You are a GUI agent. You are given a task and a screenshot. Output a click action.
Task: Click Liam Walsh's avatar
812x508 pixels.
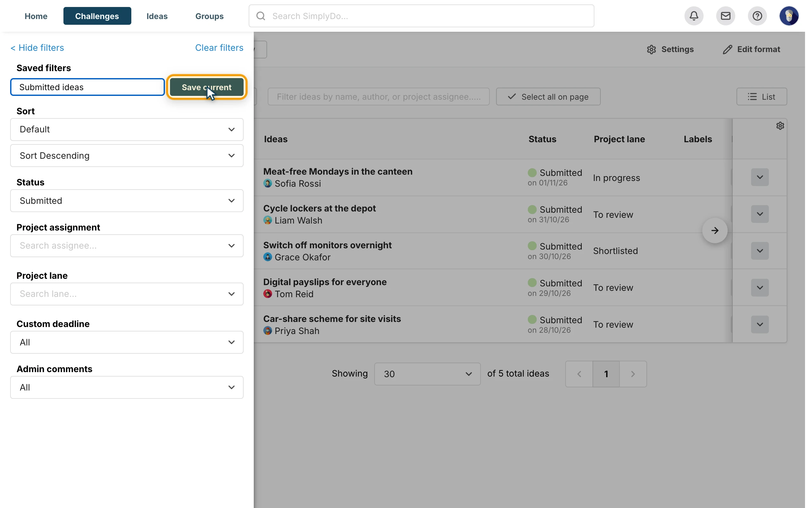[267, 220]
